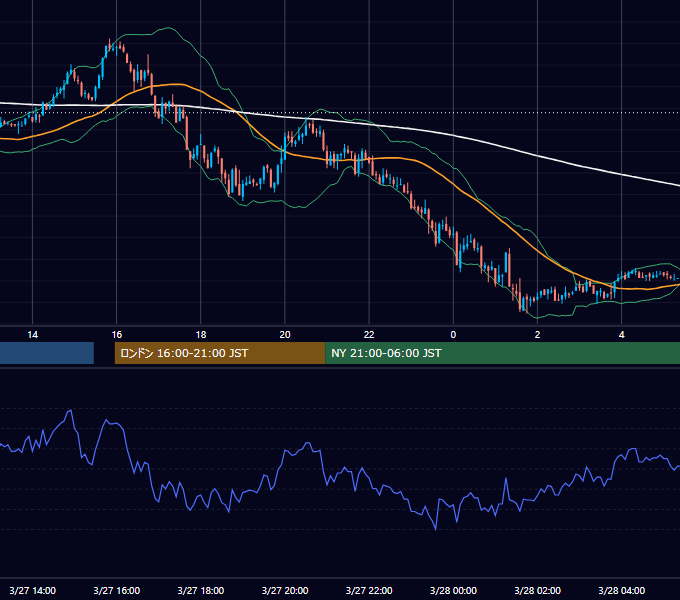Click the 3/27 14:00 time label
Viewport: 680px width, 600px height.
pyautogui.click(x=33, y=590)
